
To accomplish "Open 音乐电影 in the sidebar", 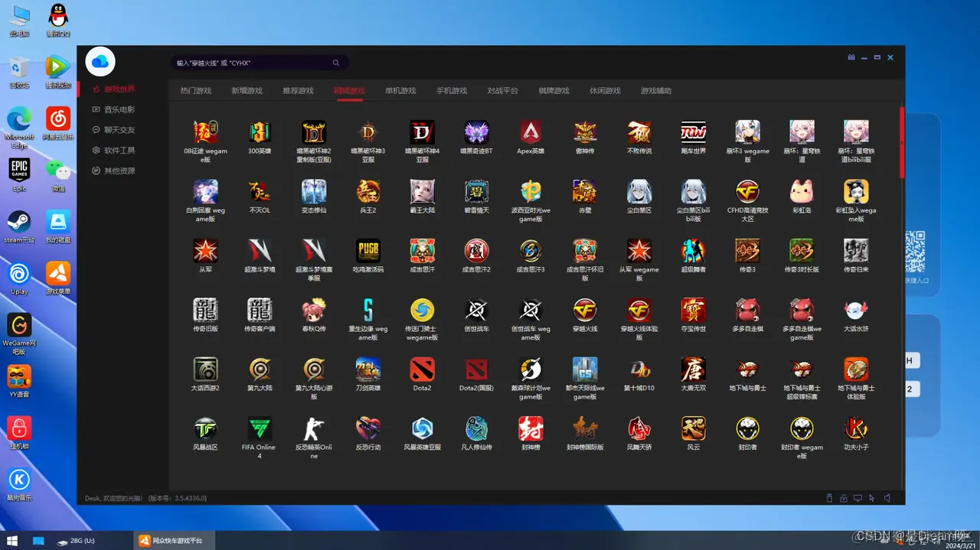I will pos(113,109).
